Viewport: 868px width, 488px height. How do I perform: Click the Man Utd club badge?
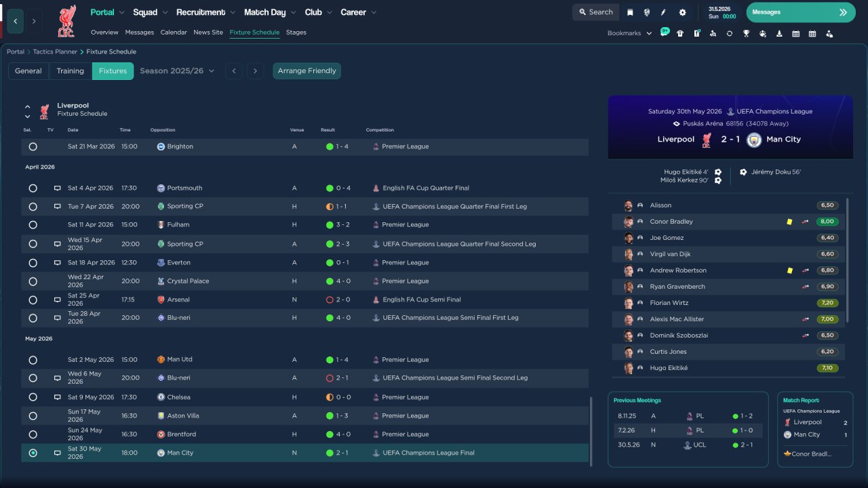click(161, 360)
